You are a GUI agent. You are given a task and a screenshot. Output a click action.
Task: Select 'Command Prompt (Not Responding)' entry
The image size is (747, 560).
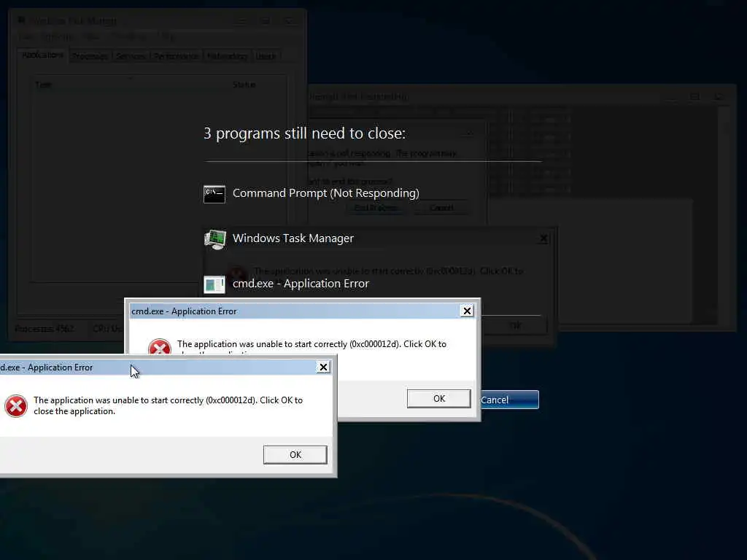click(x=326, y=193)
